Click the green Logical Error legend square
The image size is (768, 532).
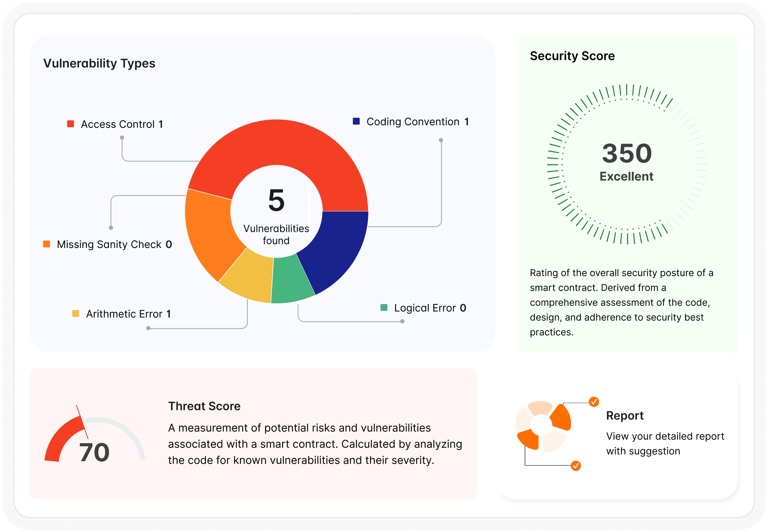[384, 308]
